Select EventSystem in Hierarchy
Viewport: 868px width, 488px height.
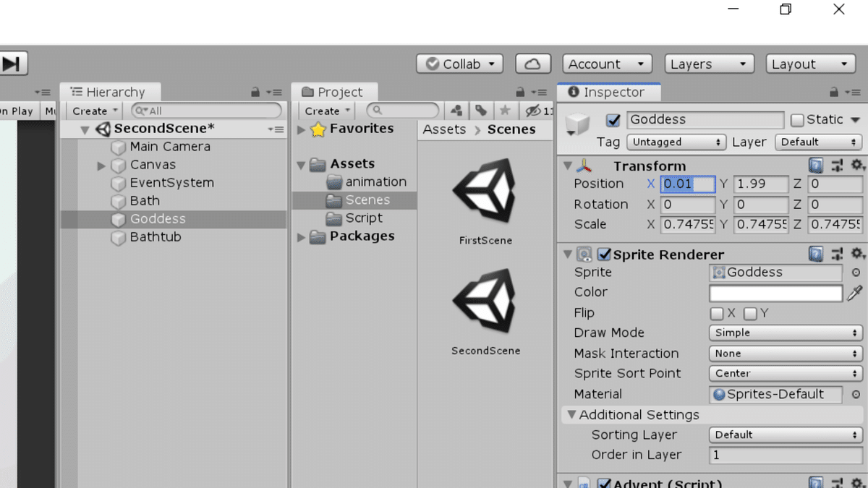click(x=171, y=183)
